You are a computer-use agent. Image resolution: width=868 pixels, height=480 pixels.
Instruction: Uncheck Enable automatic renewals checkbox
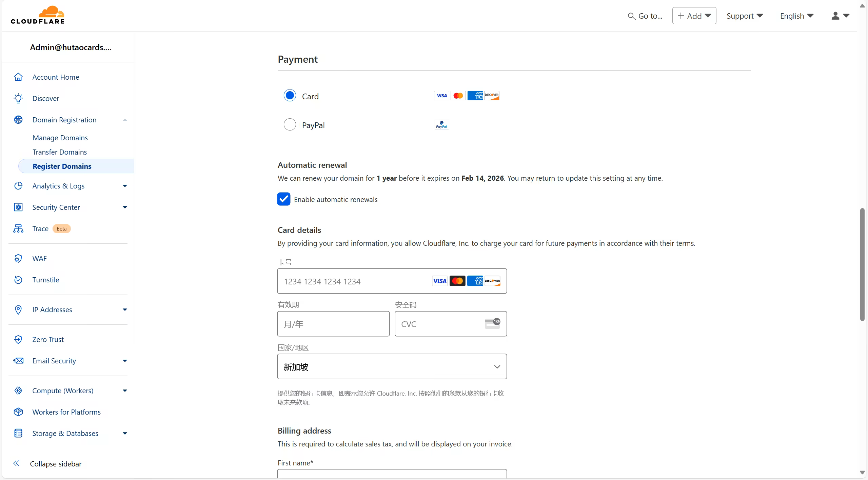[284, 199]
